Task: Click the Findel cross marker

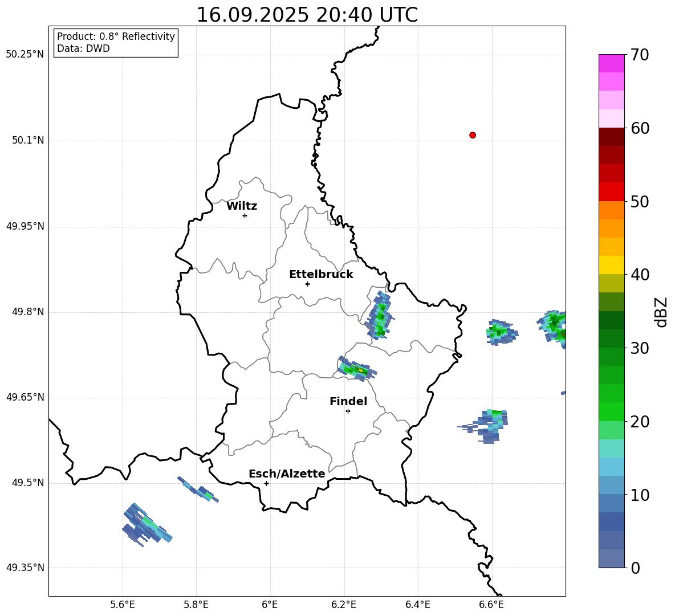Action: 348,411
